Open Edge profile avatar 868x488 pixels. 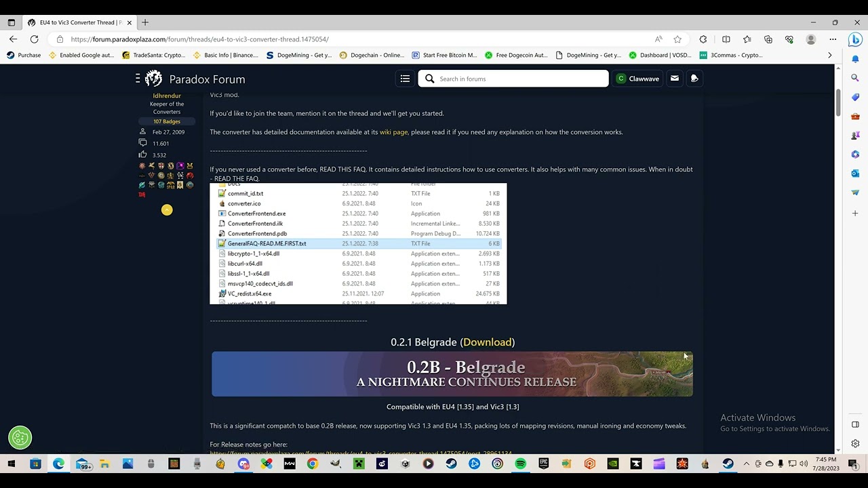point(811,39)
